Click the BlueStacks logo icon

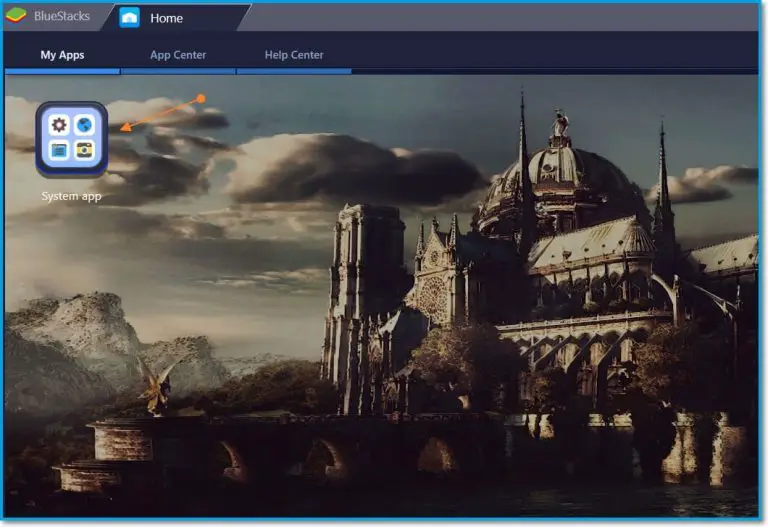pyautogui.click(x=16, y=16)
